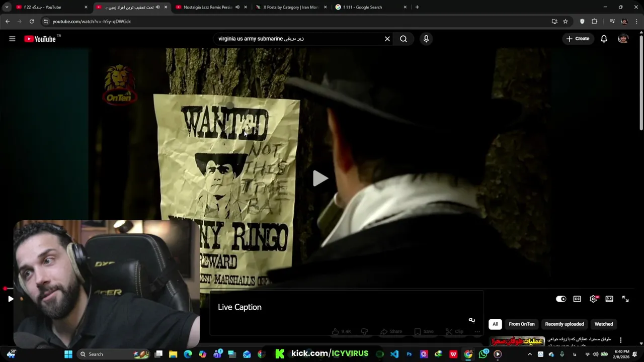
Task: Open the clock and date panel
Action: tap(621, 354)
